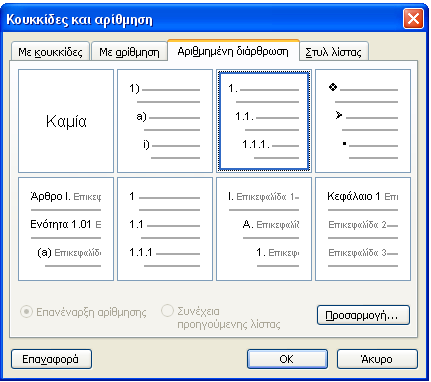Choose the I. A. 1. Επικεφαλίδα format

pos(264,229)
